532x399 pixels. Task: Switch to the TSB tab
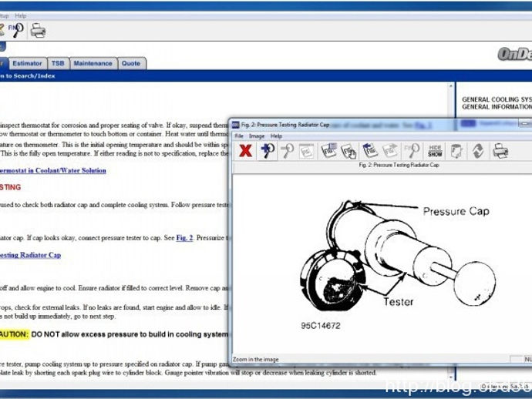(58, 63)
